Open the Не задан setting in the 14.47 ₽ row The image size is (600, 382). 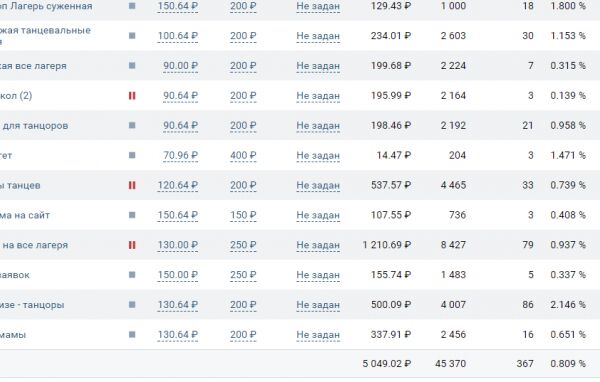click(318, 155)
